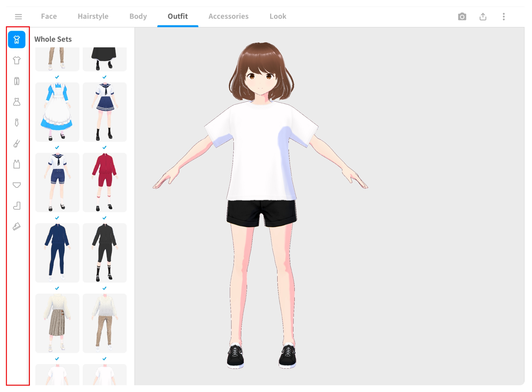Open the hamburger main menu

pos(18,17)
